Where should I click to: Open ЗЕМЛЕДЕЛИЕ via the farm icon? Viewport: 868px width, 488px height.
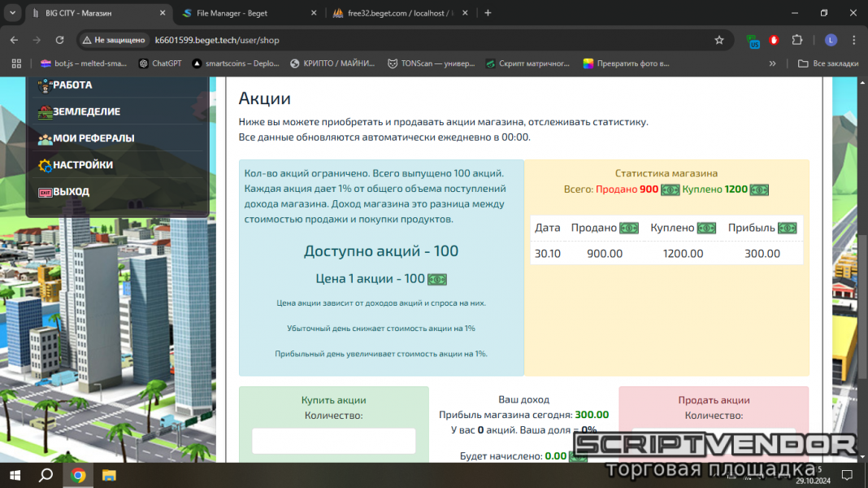click(46, 111)
